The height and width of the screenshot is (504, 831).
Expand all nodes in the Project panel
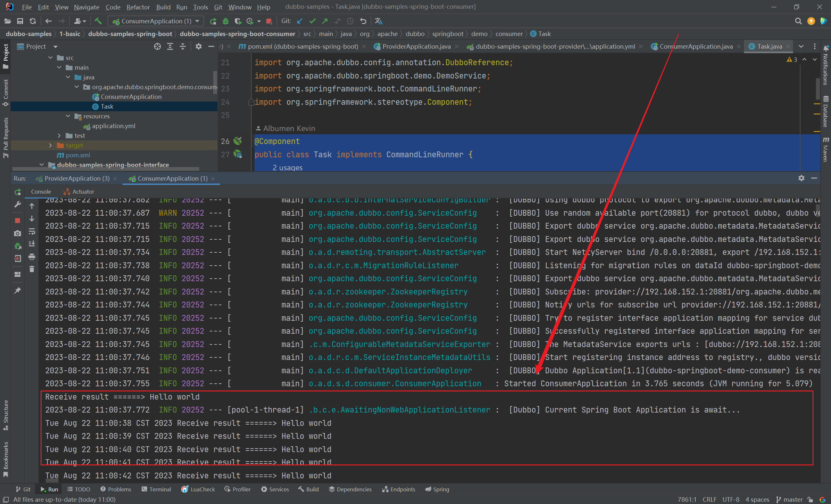click(170, 46)
